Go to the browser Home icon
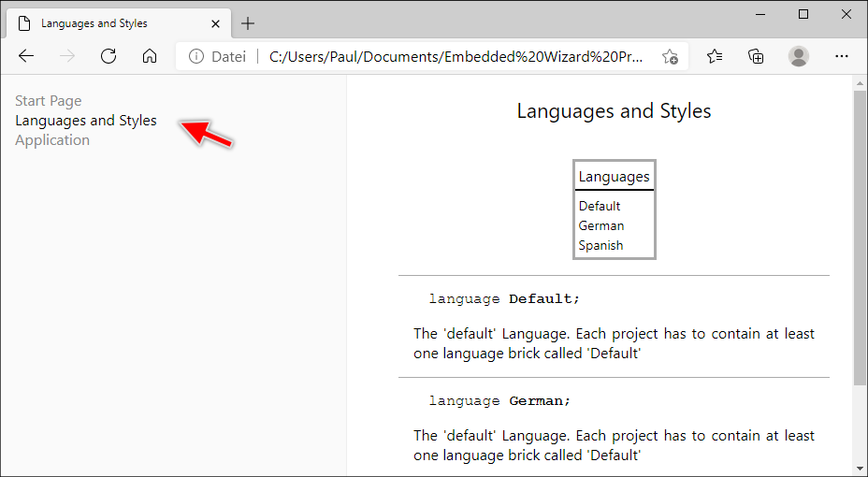Image resolution: width=868 pixels, height=477 pixels. pyautogui.click(x=150, y=56)
